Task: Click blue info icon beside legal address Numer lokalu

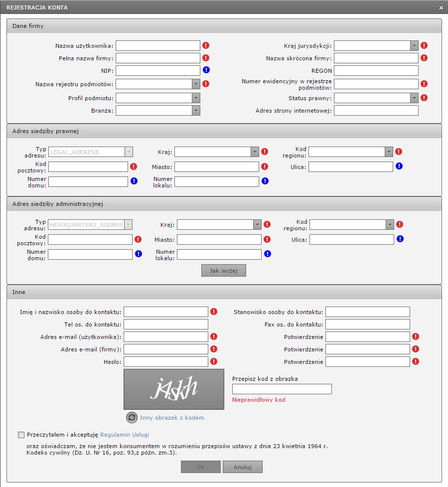Action: tap(265, 181)
